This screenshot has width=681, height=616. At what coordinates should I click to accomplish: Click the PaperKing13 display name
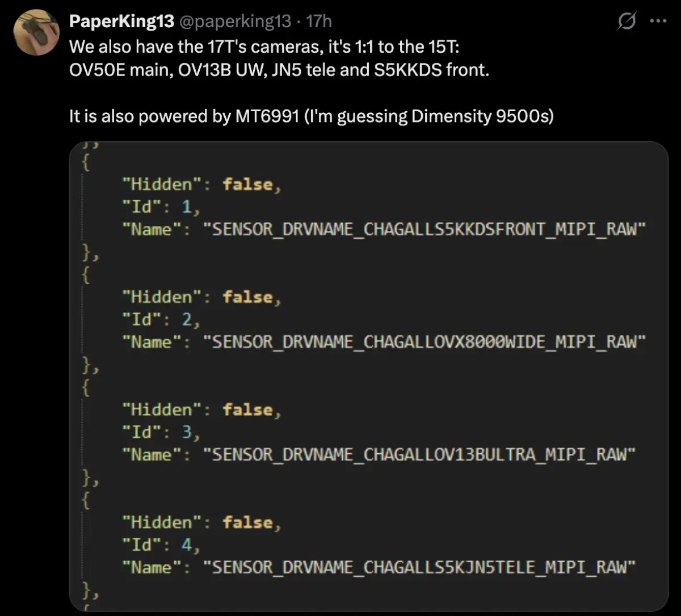121,22
